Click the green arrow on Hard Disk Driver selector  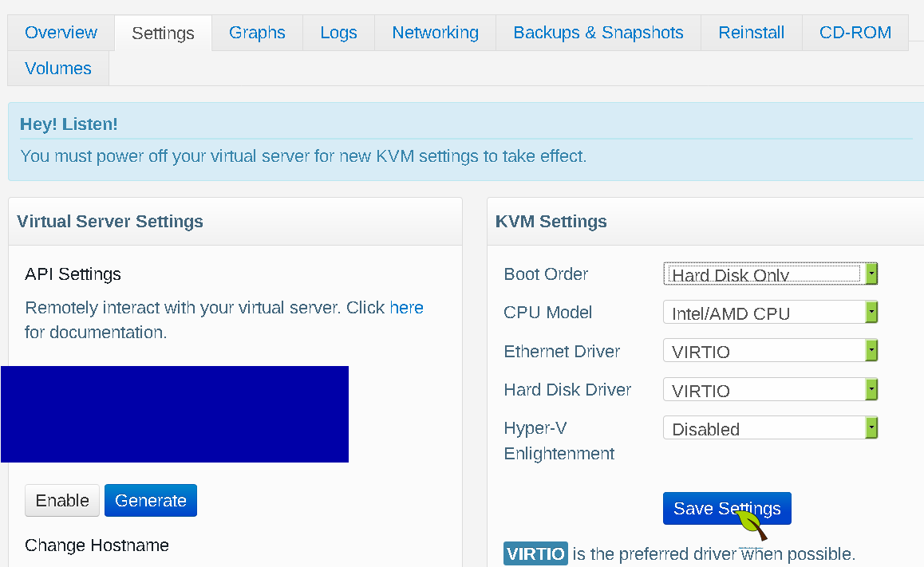[872, 389]
